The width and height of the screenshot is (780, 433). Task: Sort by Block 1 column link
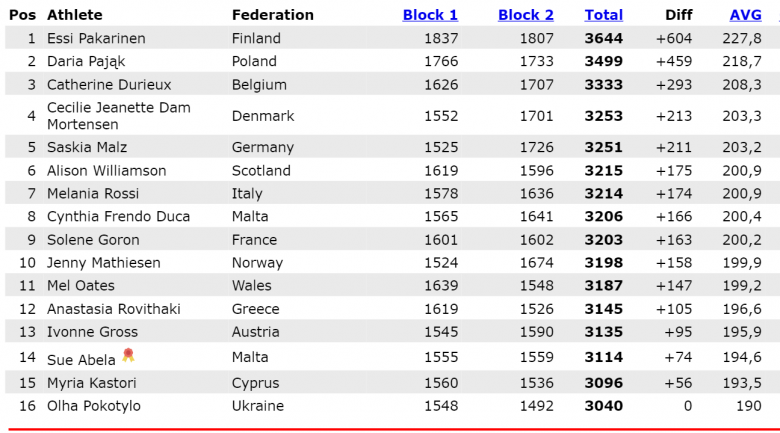430,15
